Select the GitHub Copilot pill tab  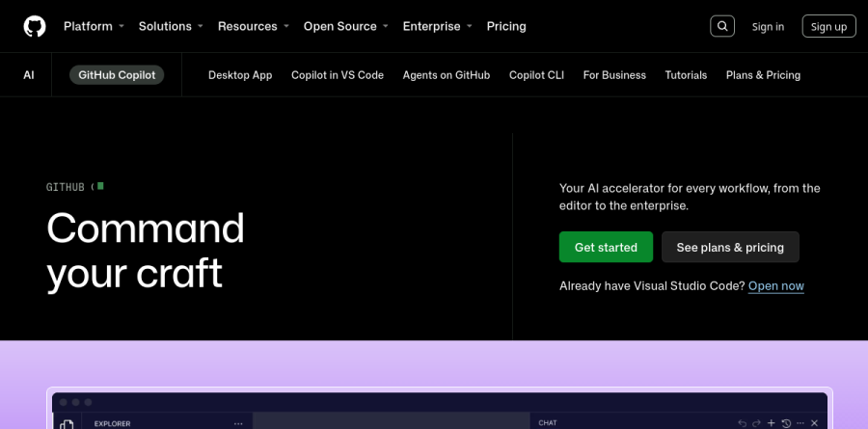pos(117,75)
